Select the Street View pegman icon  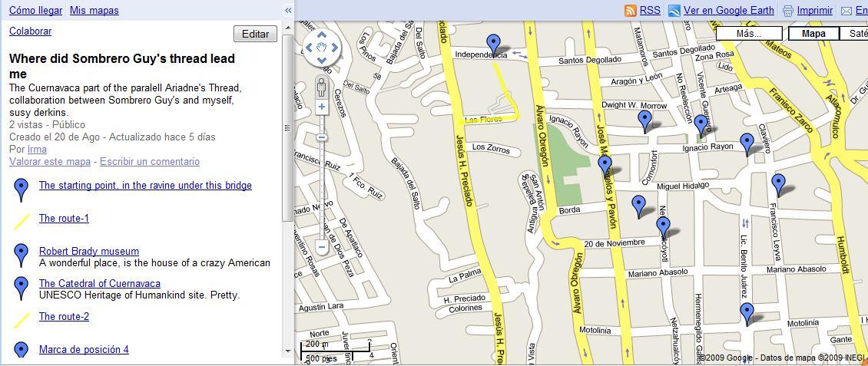[x=322, y=87]
